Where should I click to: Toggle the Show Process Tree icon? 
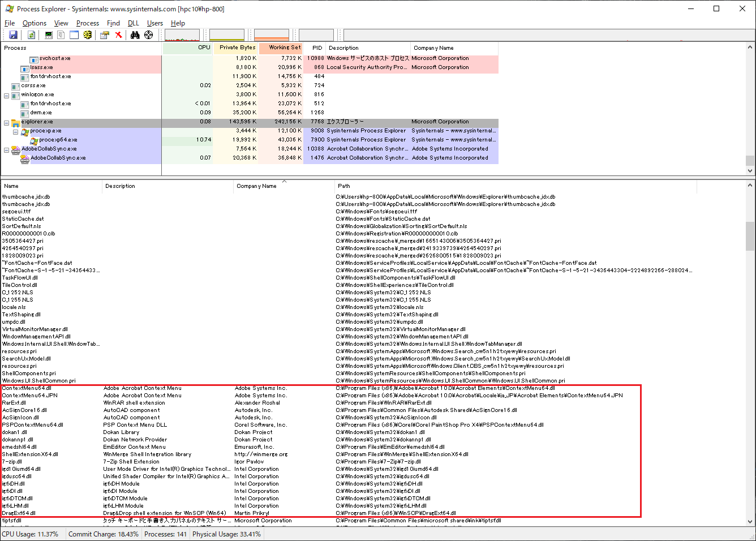click(x=61, y=35)
